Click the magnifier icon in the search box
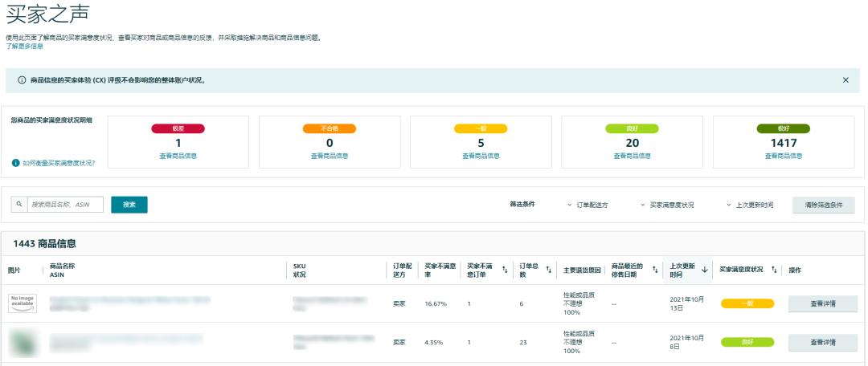The image size is (868, 366). pyautogui.click(x=18, y=205)
